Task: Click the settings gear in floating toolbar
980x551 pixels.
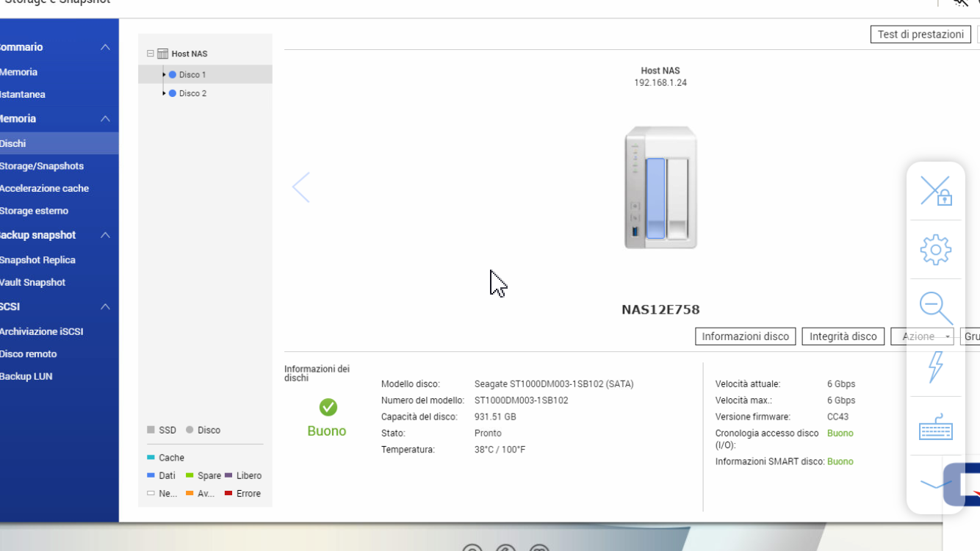Action: pos(935,250)
